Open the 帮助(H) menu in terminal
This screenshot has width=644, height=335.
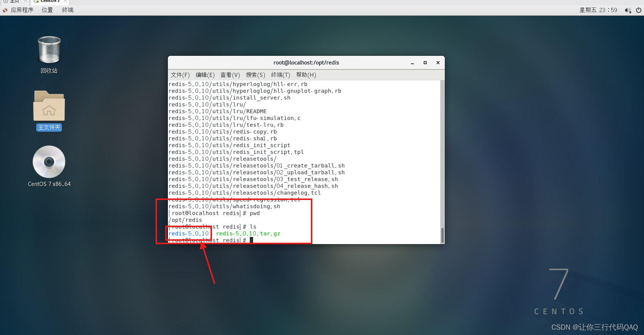(306, 75)
